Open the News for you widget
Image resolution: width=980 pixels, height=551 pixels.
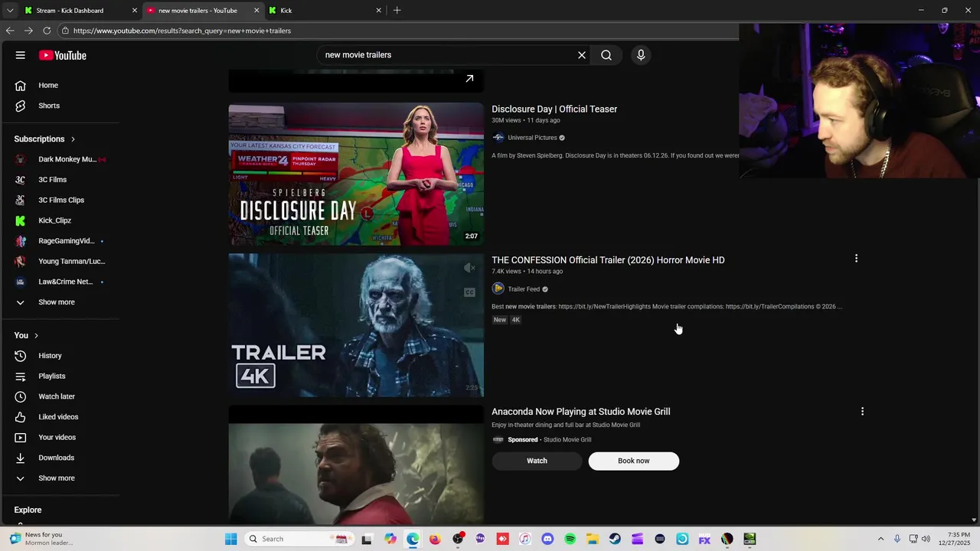[x=42, y=539]
